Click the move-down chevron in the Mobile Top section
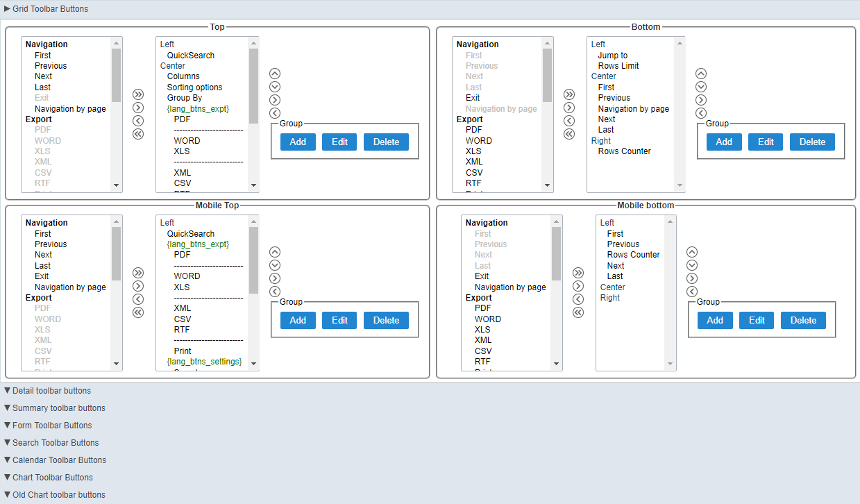 (x=275, y=264)
